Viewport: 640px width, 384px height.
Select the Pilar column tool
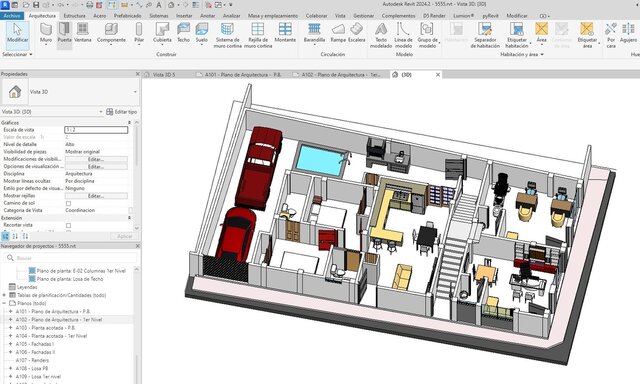[x=139, y=33]
